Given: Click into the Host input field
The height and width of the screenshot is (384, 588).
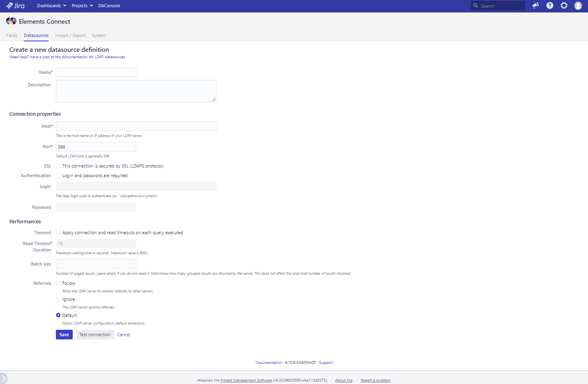Looking at the screenshot, I should [136, 126].
